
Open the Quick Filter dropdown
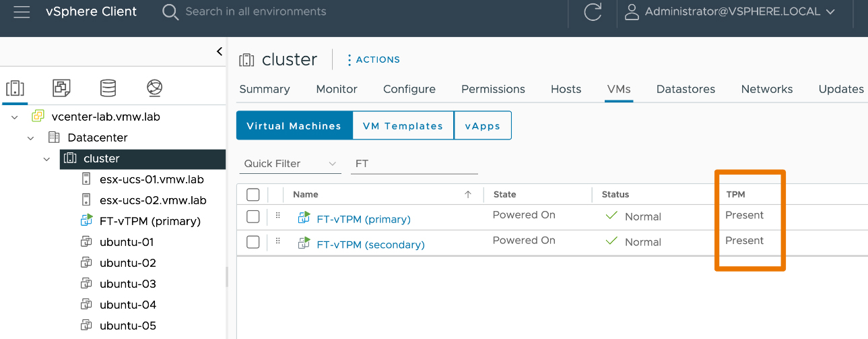[290, 164]
